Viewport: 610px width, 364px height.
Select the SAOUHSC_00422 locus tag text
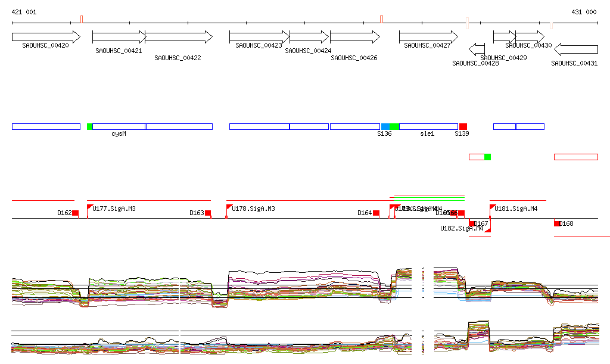pos(178,58)
